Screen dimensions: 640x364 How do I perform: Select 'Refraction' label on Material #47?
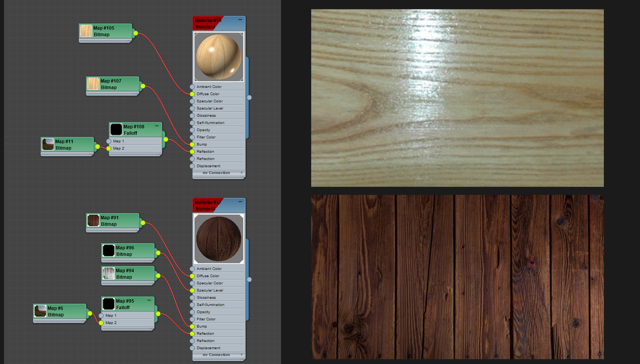tap(205, 341)
